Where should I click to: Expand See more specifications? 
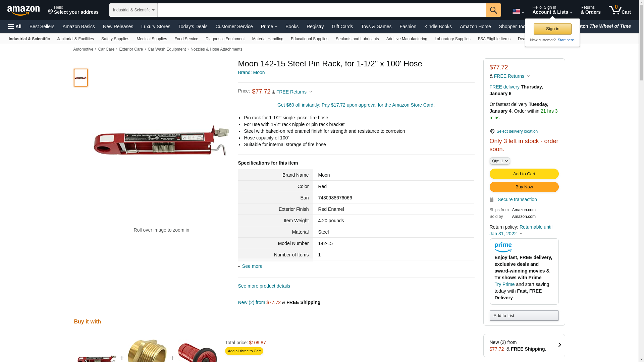[x=250, y=266]
